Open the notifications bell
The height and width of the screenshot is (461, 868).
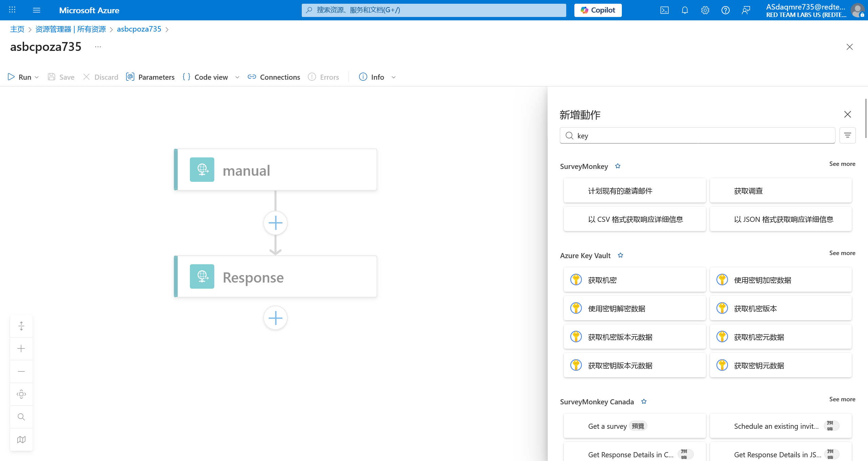(685, 10)
